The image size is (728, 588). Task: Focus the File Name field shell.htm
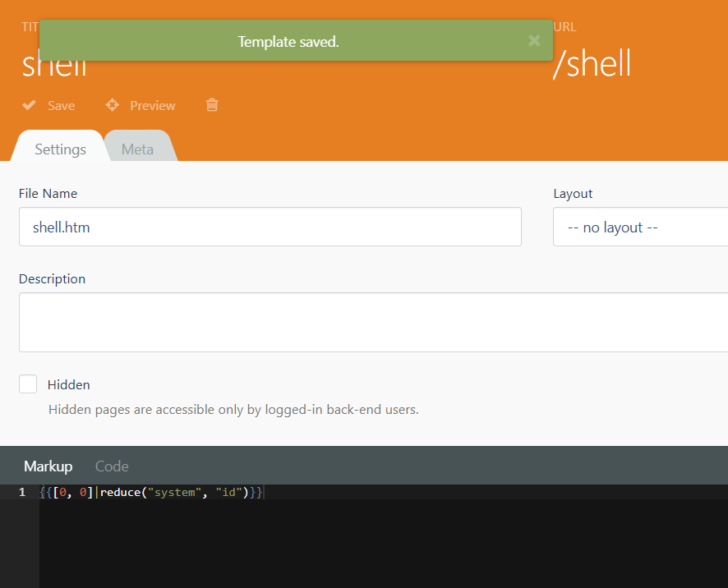pyautogui.click(x=270, y=227)
